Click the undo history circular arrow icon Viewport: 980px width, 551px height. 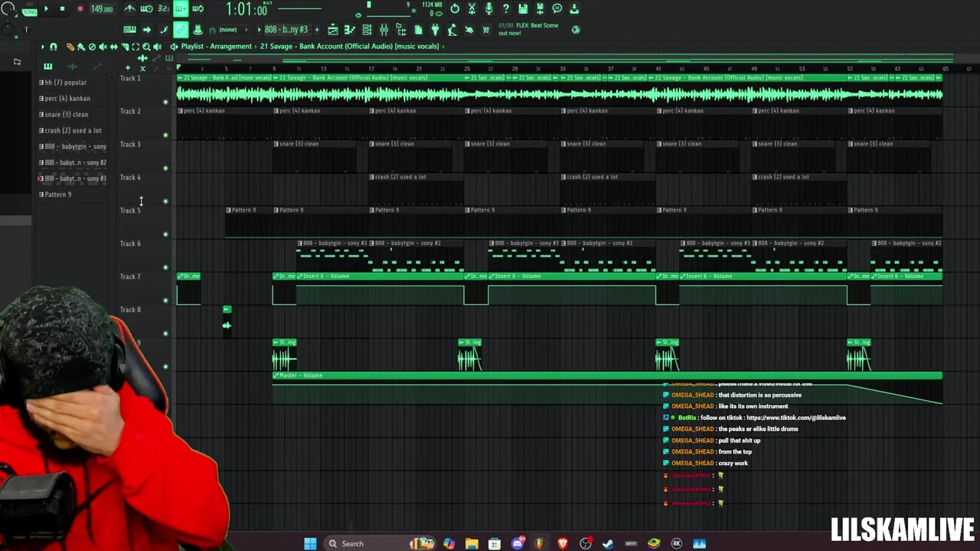(x=455, y=9)
